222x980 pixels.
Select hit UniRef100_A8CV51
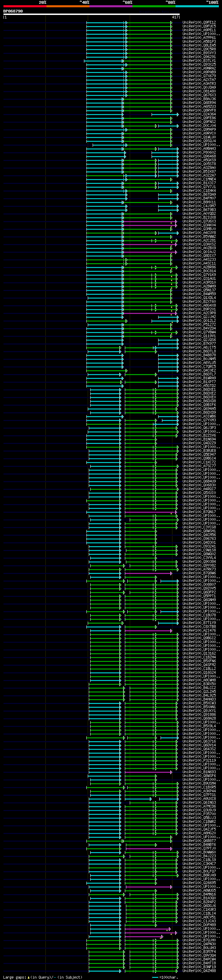tap(199, 917)
